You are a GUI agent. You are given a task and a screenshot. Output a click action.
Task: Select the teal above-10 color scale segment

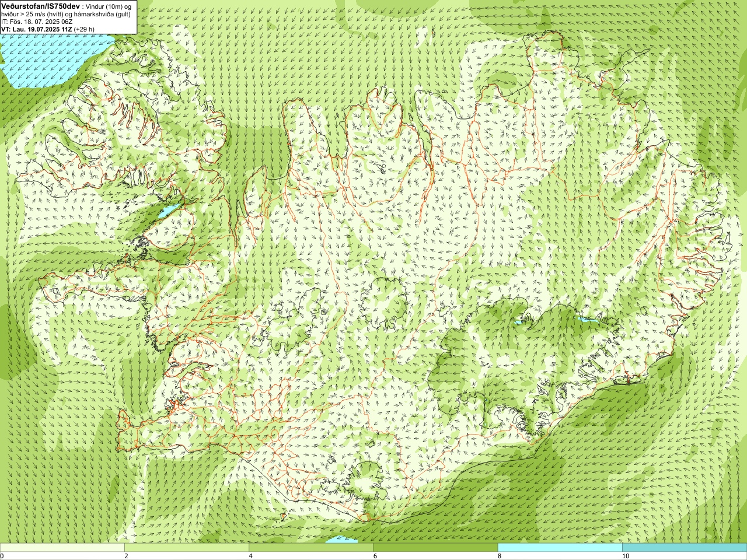point(685,548)
